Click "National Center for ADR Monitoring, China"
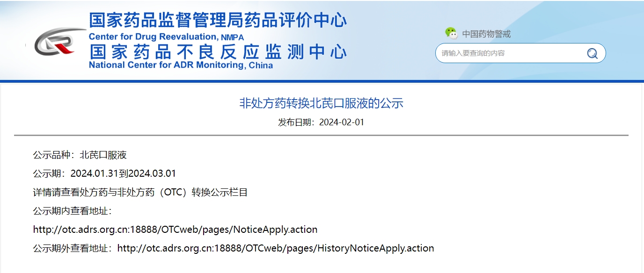Viewport: 644px width, 273px height. tap(181, 65)
